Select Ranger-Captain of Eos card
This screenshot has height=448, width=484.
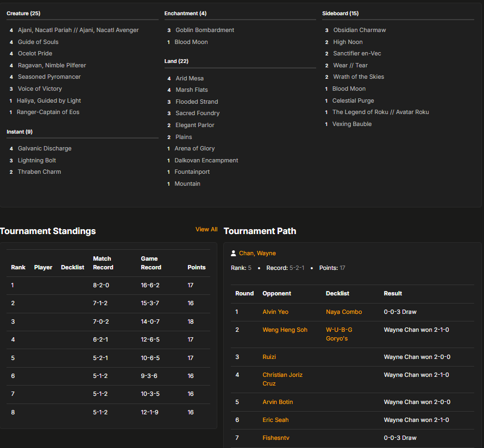coord(48,112)
